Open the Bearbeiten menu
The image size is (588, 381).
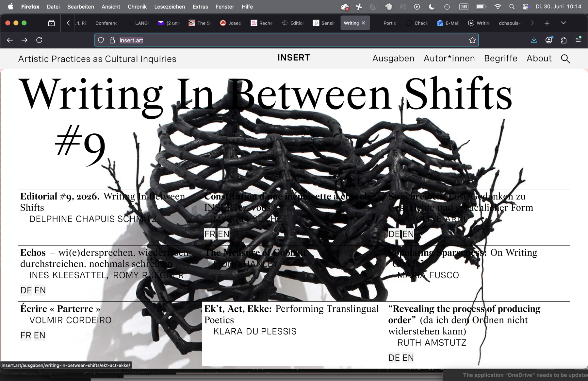coord(81,7)
